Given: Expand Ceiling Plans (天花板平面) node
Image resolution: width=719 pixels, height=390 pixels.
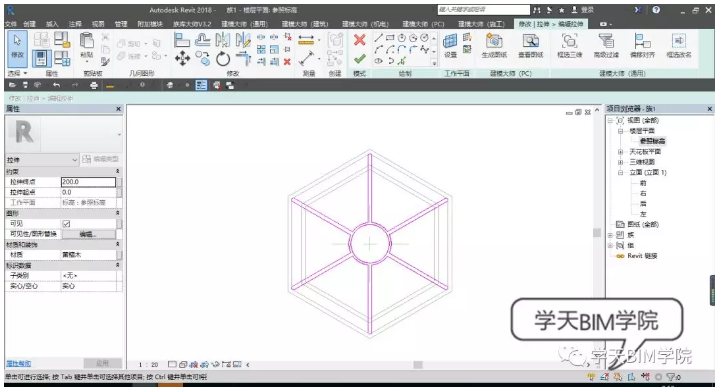Looking at the screenshot, I should click(x=620, y=152).
